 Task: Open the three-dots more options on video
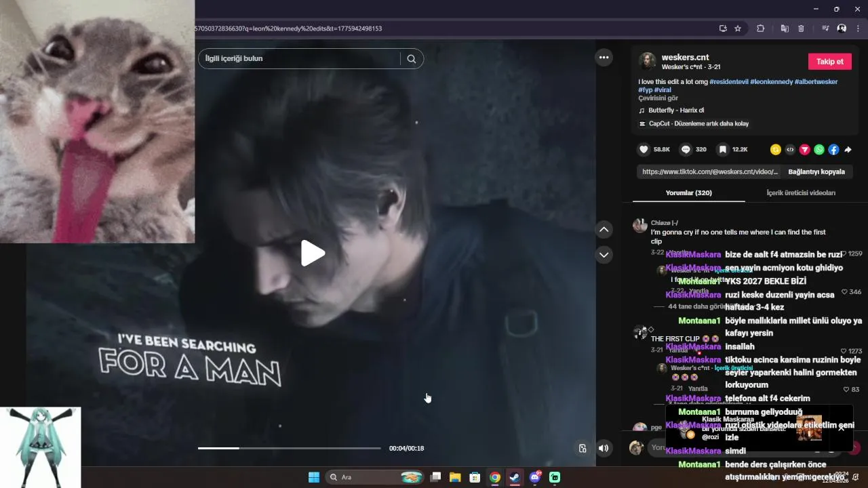pyautogui.click(x=604, y=58)
